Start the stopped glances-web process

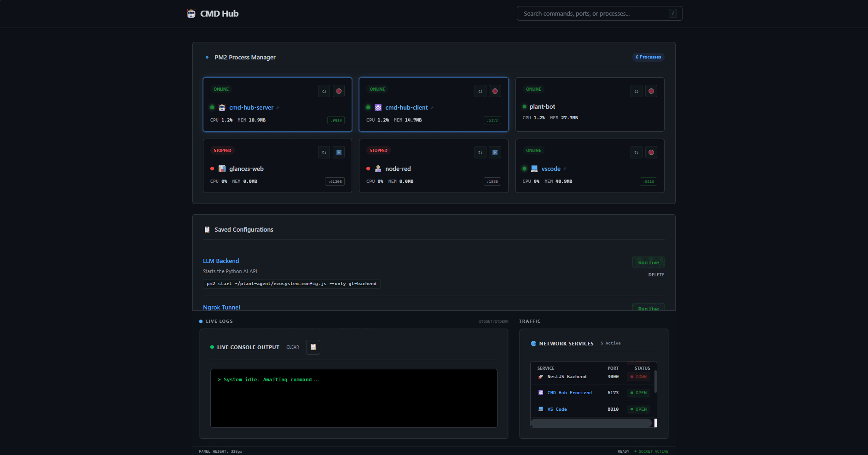pyautogui.click(x=339, y=152)
